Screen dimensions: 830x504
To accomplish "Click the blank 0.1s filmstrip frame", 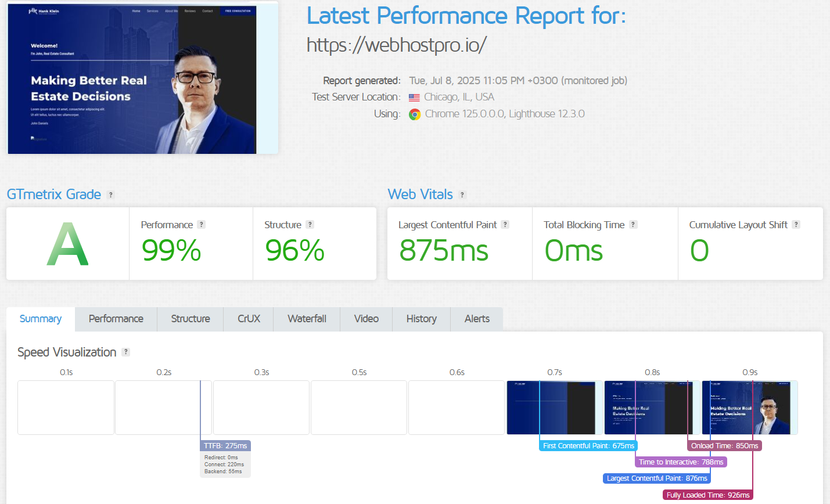I will coord(66,408).
